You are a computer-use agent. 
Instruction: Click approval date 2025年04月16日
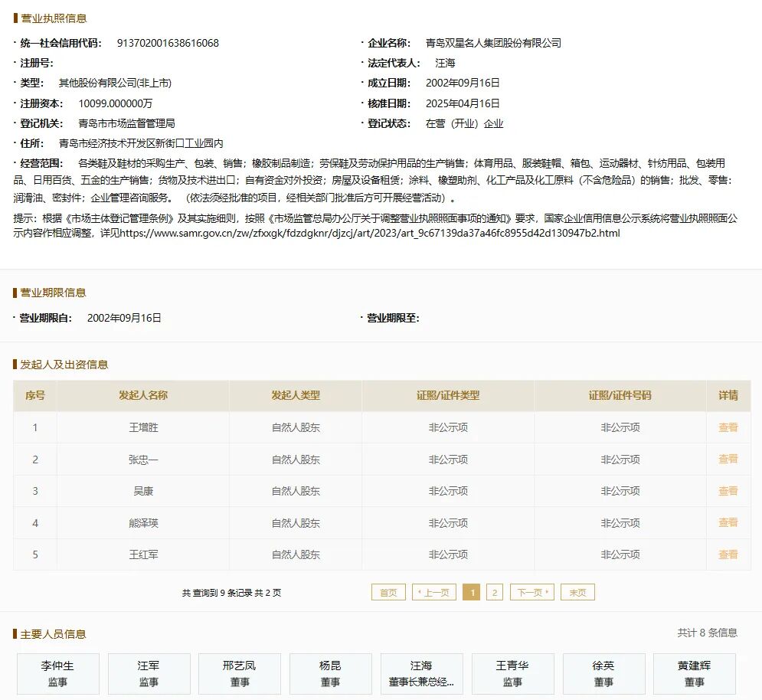pyautogui.click(x=463, y=103)
